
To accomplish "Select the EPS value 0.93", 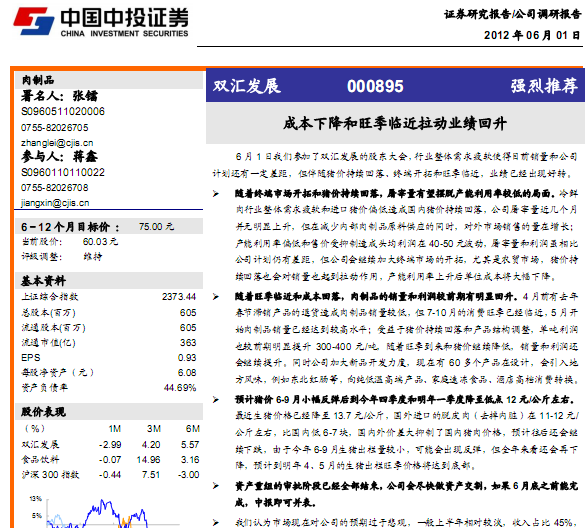I will [x=187, y=358].
